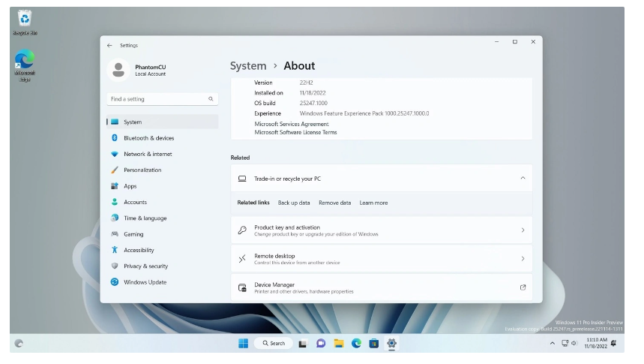644x364 pixels.
Task: Go back using Settings back arrow
Action: (x=109, y=46)
